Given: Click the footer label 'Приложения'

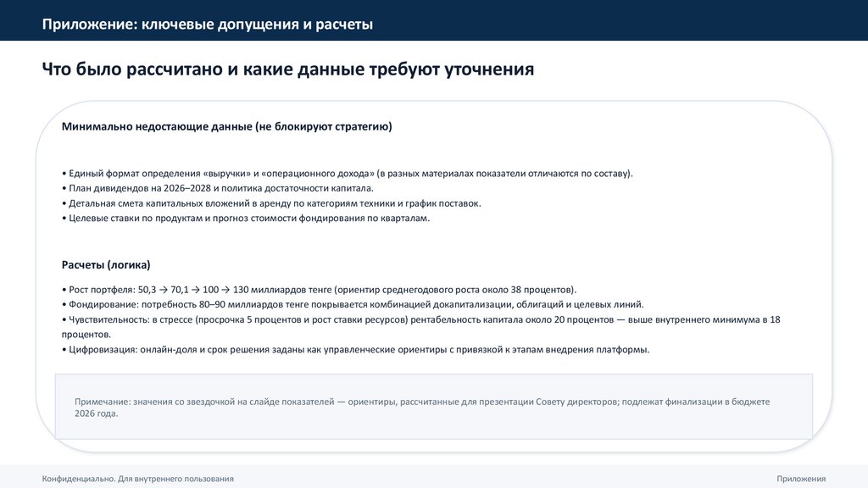Looking at the screenshot, I should [801, 479].
